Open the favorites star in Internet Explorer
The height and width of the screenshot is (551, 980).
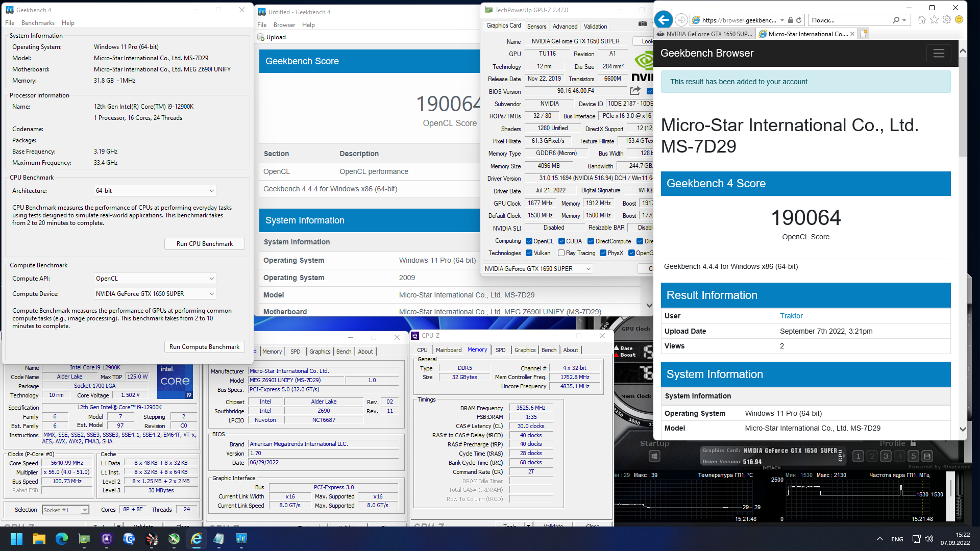tap(934, 19)
